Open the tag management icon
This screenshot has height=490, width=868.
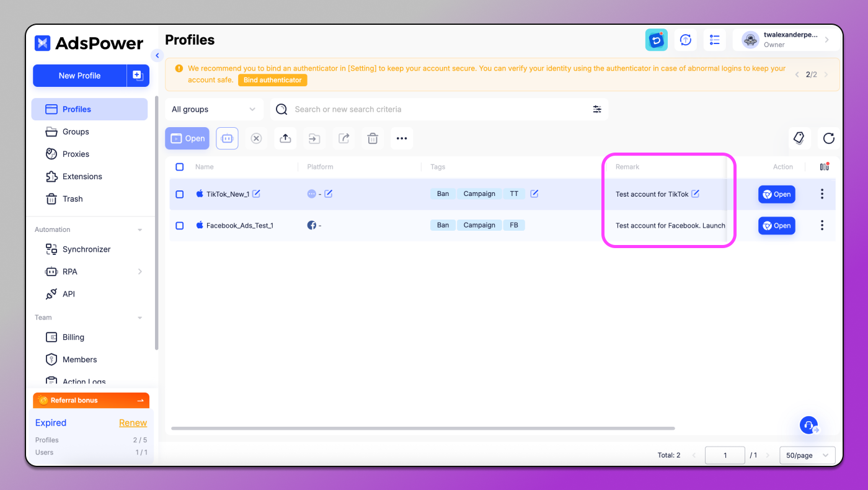click(x=799, y=138)
